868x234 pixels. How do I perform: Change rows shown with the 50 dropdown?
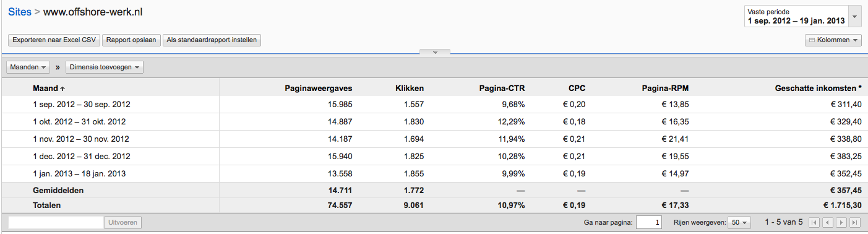click(x=739, y=222)
